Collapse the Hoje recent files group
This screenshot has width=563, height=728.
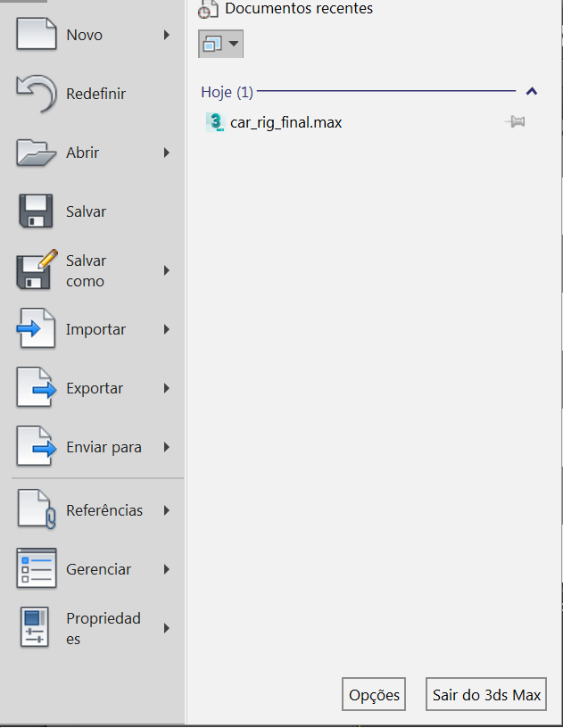coord(532,92)
